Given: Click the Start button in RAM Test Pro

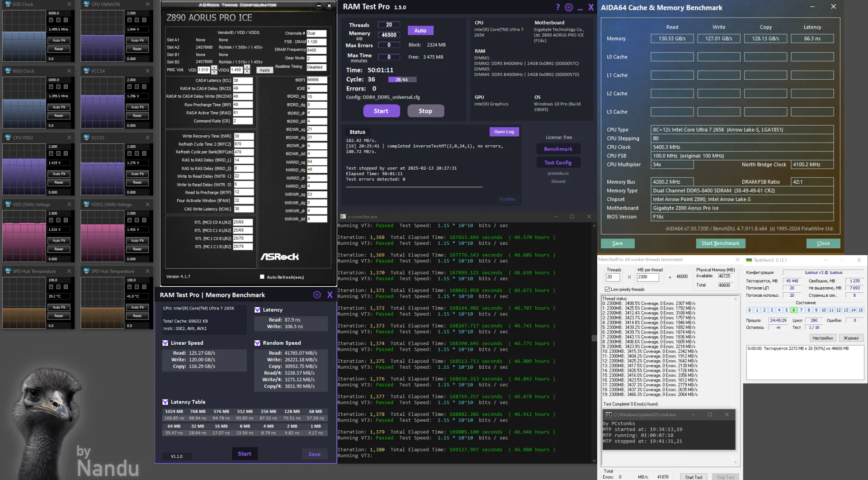Looking at the screenshot, I should coord(381,111).
